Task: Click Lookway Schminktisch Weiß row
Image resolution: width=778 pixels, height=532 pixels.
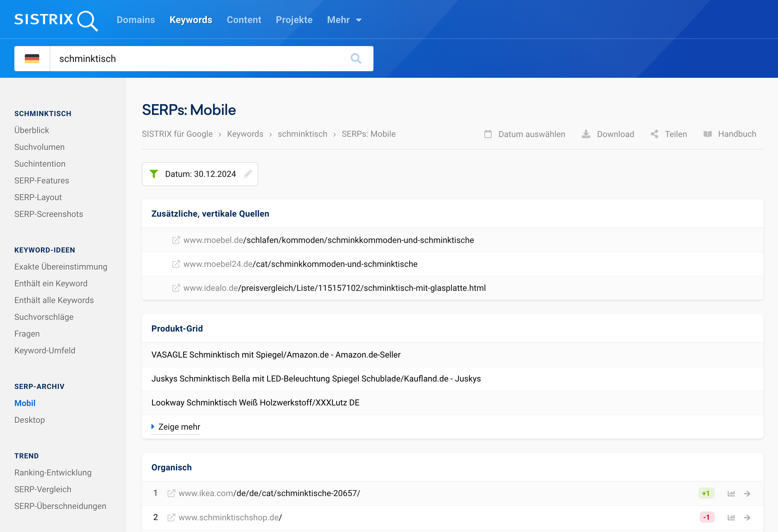Action: (x=453, y=403)
